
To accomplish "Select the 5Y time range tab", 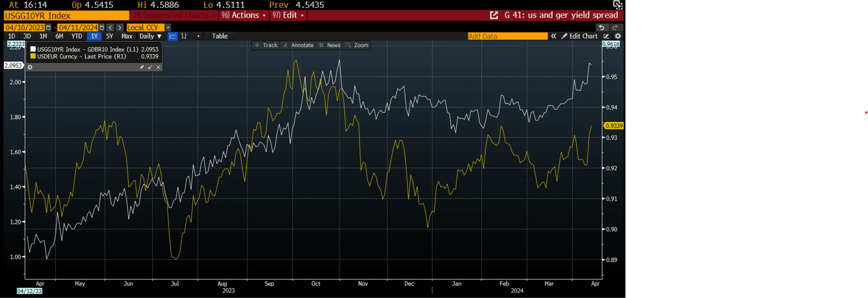I will coord(110,36).
